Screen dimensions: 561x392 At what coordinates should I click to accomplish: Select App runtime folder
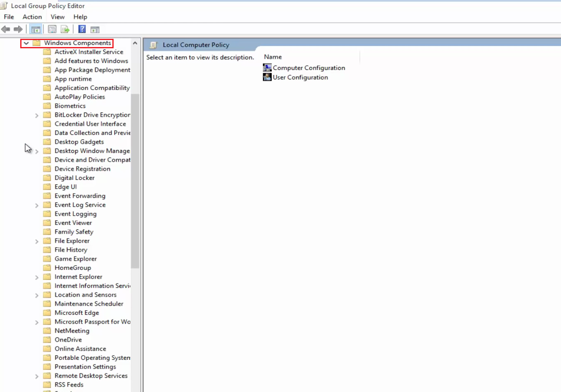point(73,79)
